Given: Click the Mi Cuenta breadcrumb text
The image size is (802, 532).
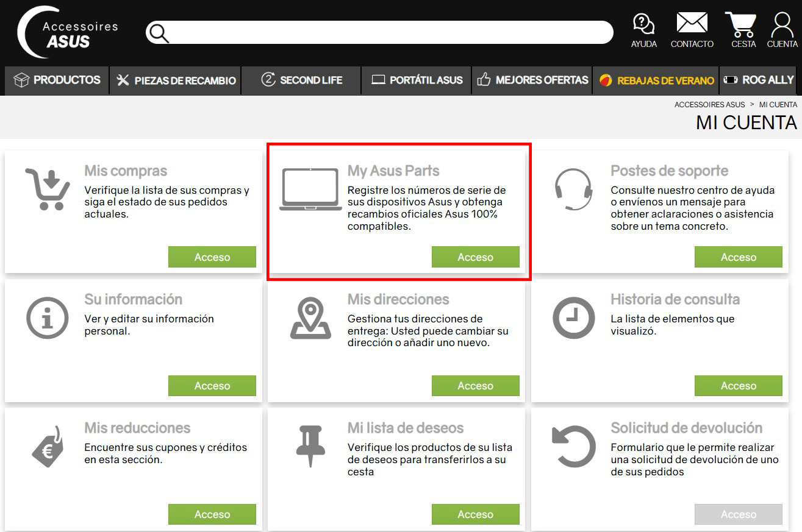Looking at the screenshot, I should 778,105.
